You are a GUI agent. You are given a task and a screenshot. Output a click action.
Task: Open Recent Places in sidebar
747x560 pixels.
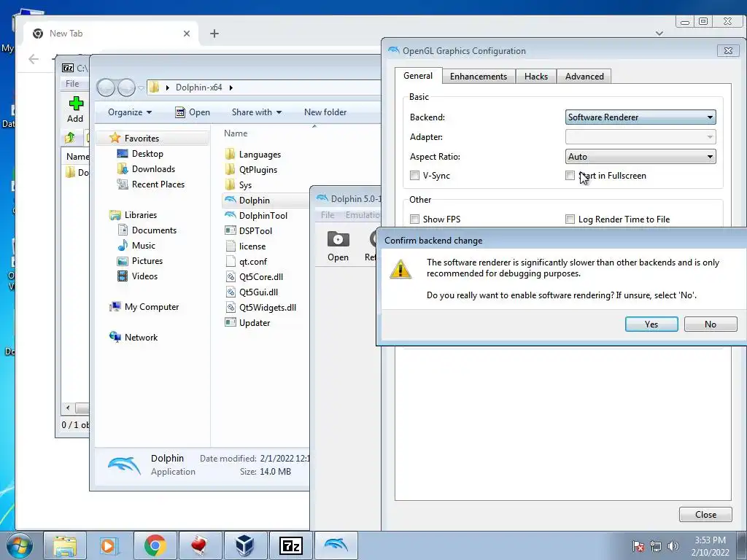[158, 184]
